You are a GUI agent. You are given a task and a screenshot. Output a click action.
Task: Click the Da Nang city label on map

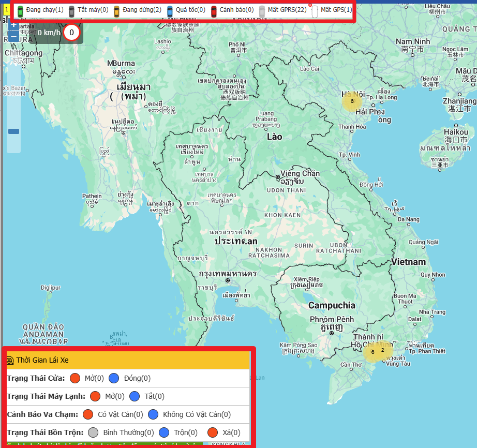pos(409,219)
